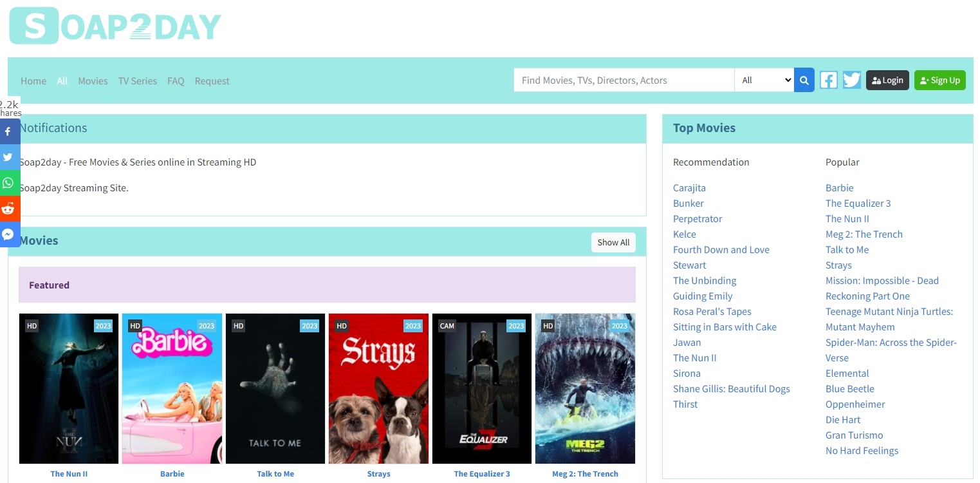Click Barbie title link under poster
The image size is (980, 483).
172,474
